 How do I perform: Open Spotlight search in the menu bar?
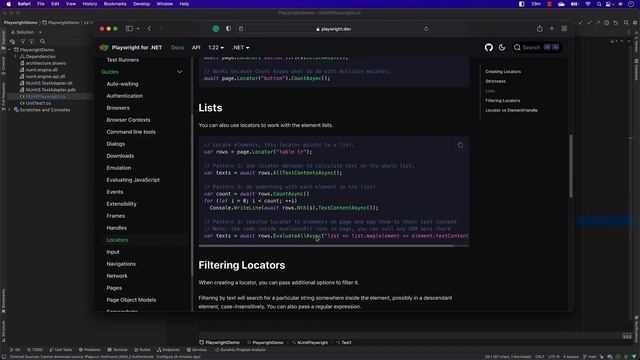[x=599, y=4]
